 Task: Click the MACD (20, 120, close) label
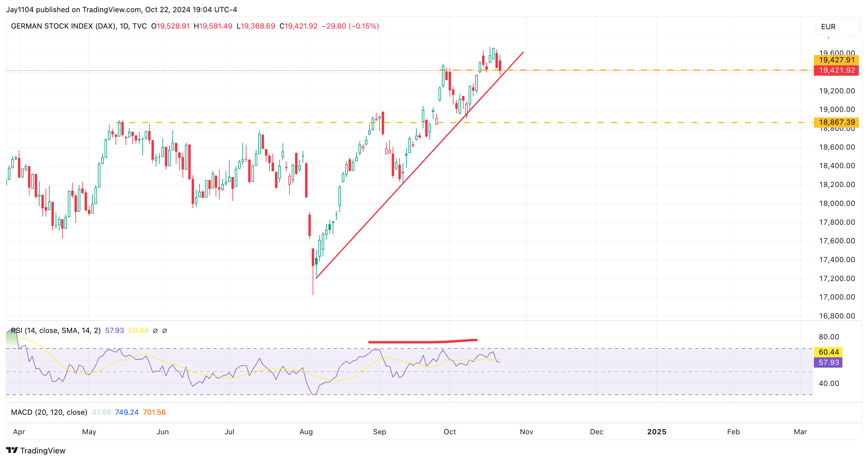pos(49,412)
